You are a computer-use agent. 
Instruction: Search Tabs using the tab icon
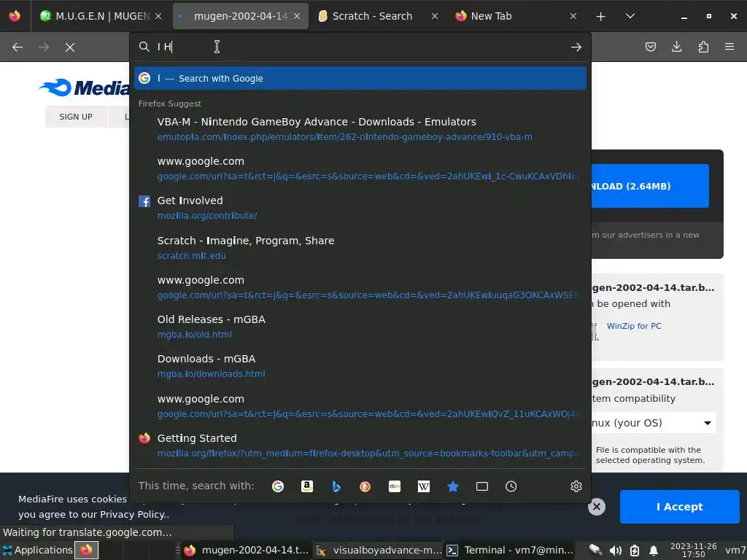click(482, 486)
